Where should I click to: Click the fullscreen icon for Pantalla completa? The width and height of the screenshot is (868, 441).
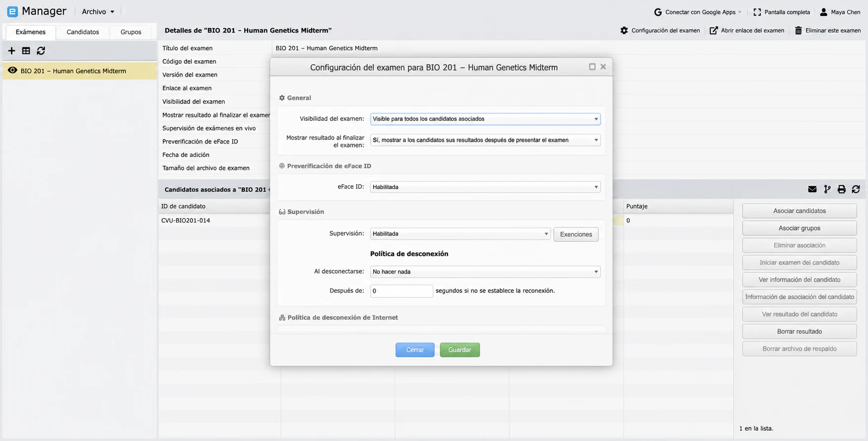757,12
